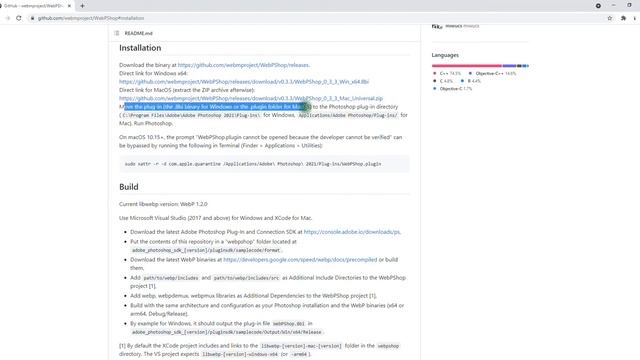
Task: Open the console.adobe.io downloads link
Action: coord(352,232)
